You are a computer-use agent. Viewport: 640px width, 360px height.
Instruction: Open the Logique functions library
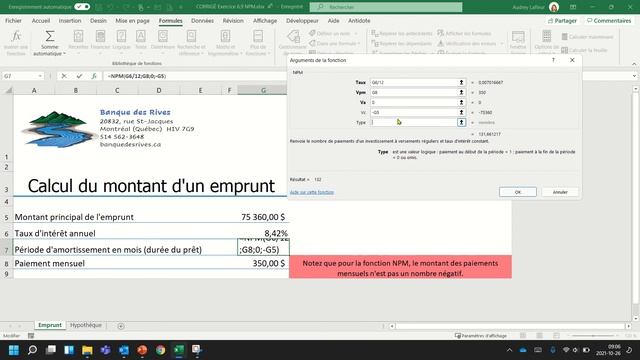(121, 42)
